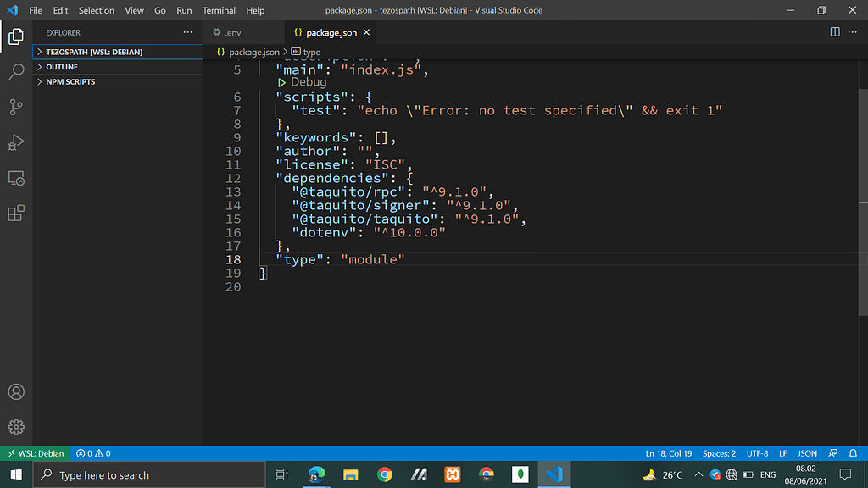The width and height of the screenshot is (868, 488).
Task: Click the Ln 18, Col 19 cursor position
Action: tap(669, 453)
